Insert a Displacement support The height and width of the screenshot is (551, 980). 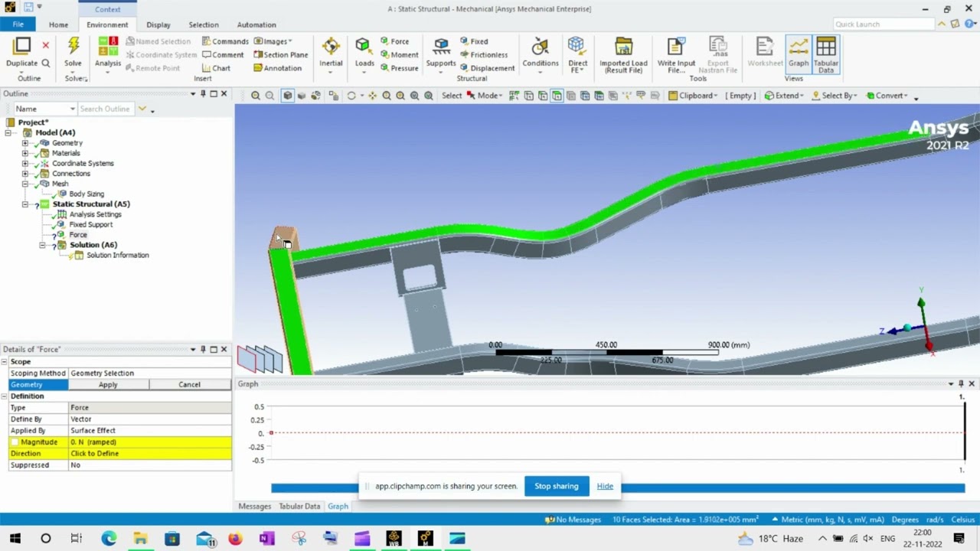coord(487,68)
